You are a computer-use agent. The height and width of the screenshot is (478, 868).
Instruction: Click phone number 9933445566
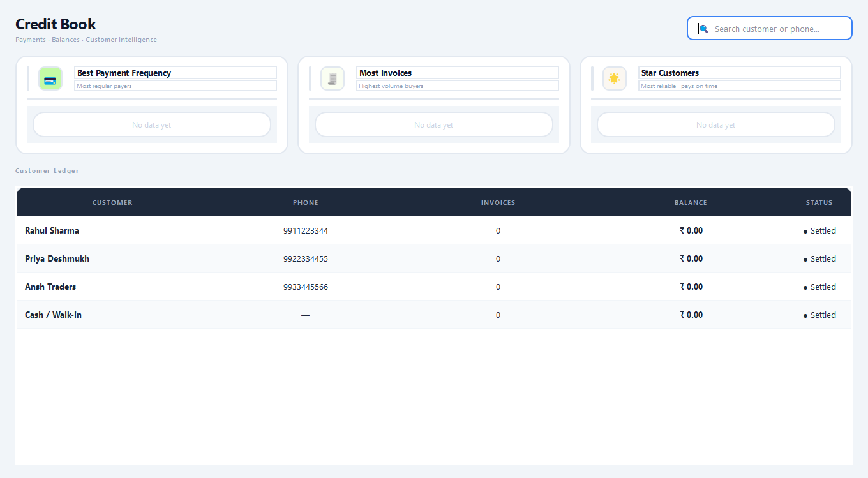click(306, 287)
